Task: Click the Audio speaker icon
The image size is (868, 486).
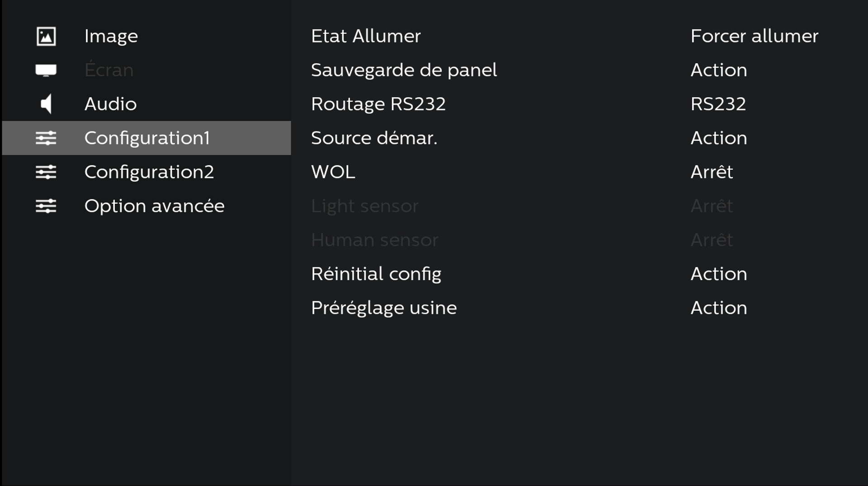Action: [46, 104]
